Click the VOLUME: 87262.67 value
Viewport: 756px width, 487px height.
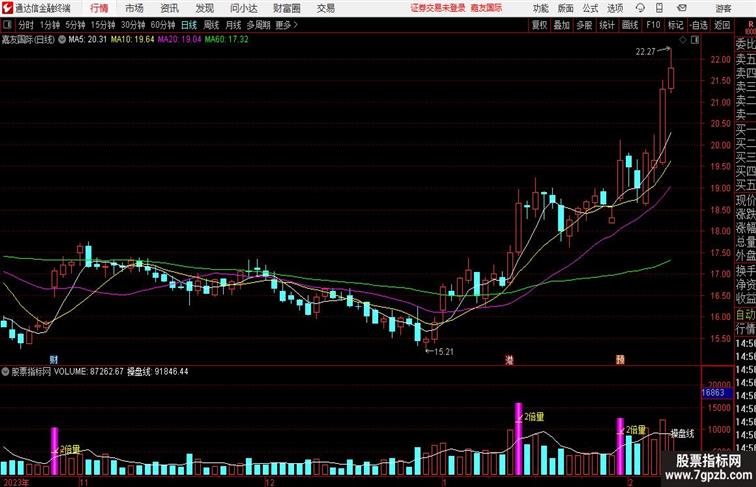[x=88, y=372]
